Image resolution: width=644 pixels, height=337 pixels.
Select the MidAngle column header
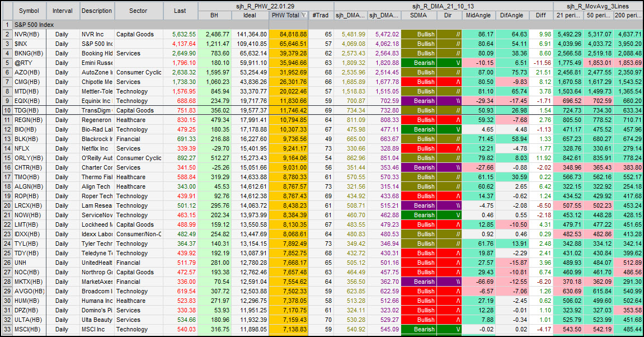(x=478, y=15)
